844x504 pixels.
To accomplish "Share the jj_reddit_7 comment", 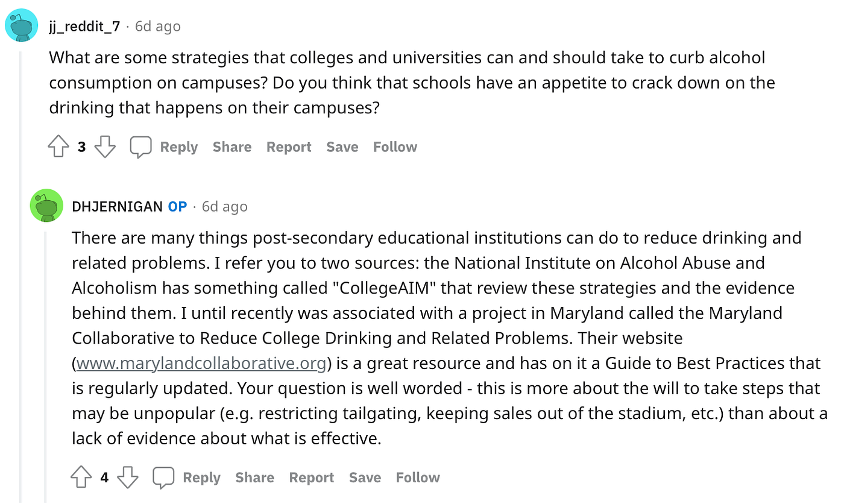I will click(x=232, y=147).
